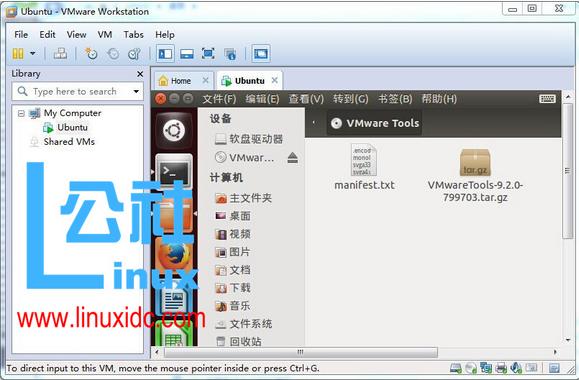579x380 pixels.
Task: Eject the VMware Tools disc
Action: tap(292, 158)
